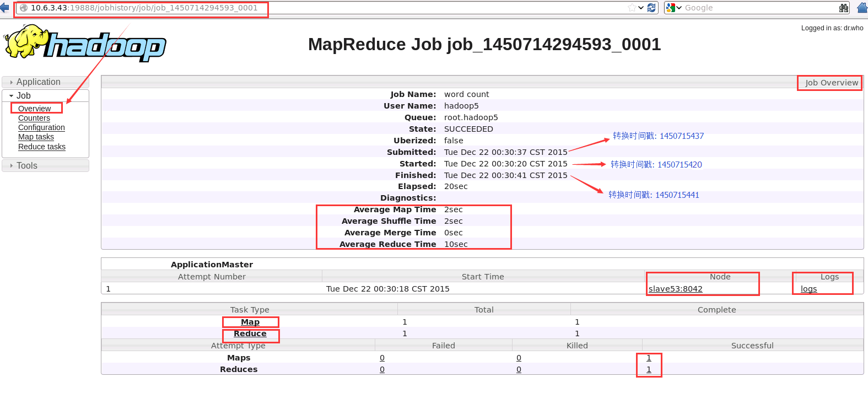Viewport: 868px width, 393px height.
Task: Click the state value 'SUCCEEDED'
Action: point(469,129)
